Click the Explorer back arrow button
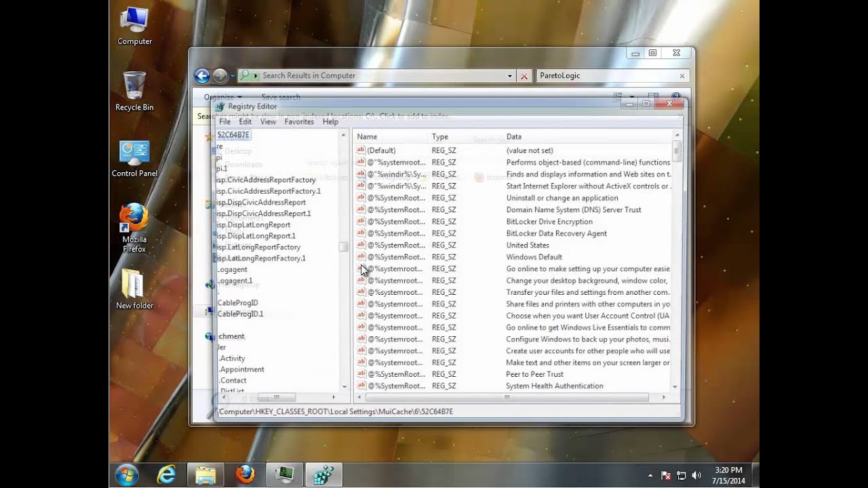 (201, 76)
